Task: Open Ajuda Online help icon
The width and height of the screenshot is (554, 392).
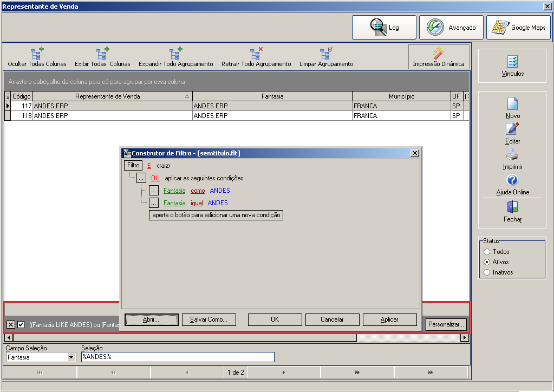Action: (x=512, y=180)
